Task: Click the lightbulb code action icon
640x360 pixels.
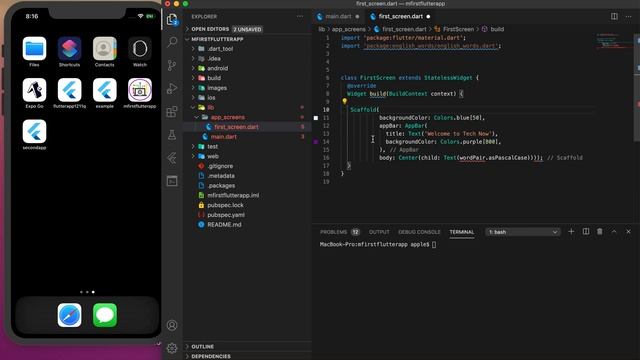Action: point(344,101)
